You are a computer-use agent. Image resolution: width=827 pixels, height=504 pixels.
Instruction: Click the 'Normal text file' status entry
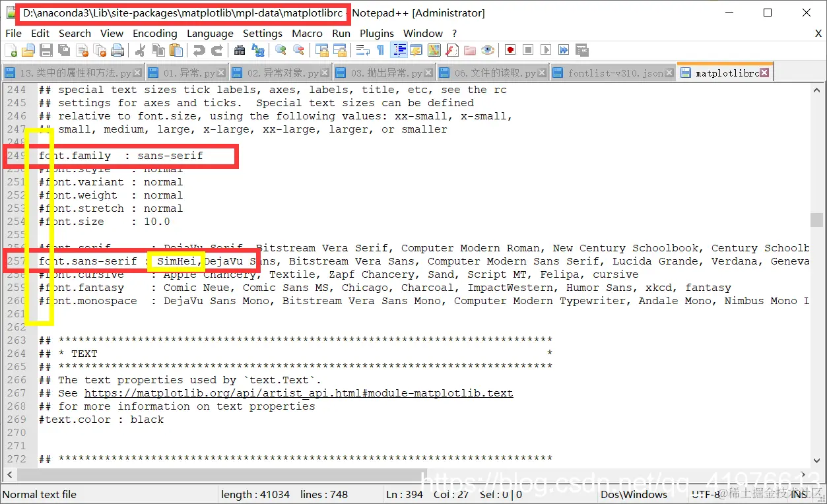pyautogui.click(x=40, y=494)
